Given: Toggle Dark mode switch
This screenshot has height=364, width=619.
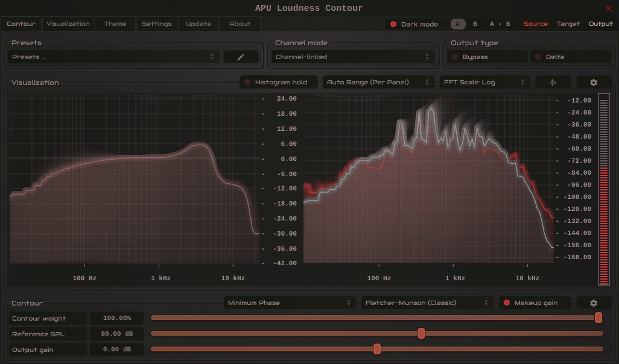Looking at the screenshot, I should coord(415,24).
